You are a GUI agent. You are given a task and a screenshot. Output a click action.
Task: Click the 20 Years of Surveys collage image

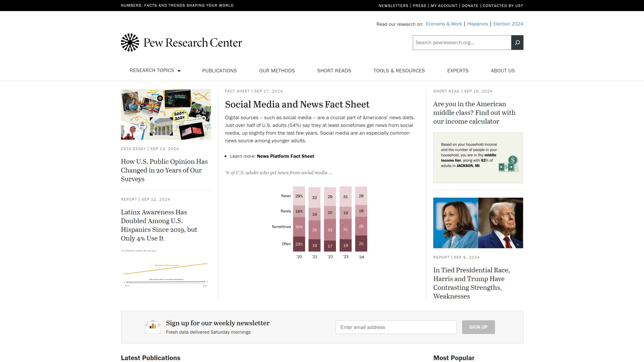click(166, 114)
